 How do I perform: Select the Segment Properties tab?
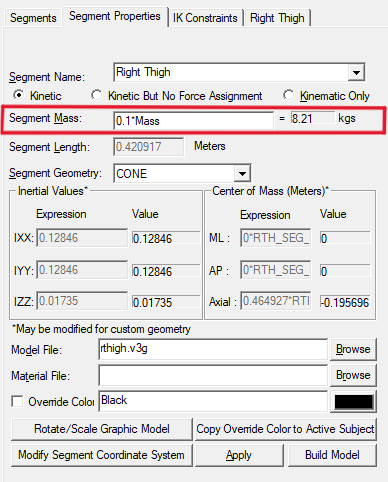115,16
